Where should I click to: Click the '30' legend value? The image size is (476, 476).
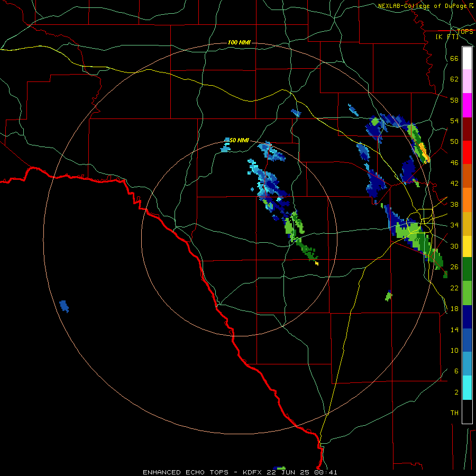[x=454, y=246]
